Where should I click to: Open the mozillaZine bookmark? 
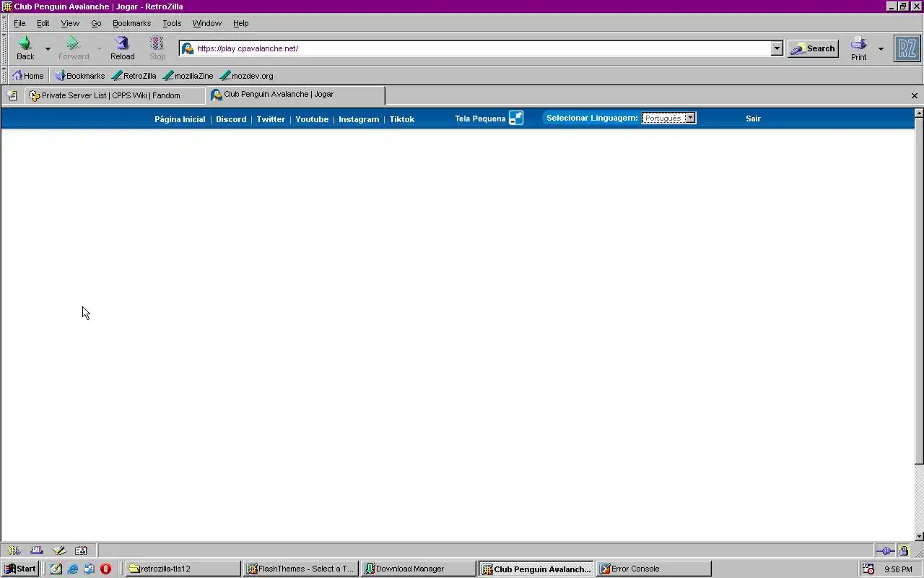click(188, 75)
